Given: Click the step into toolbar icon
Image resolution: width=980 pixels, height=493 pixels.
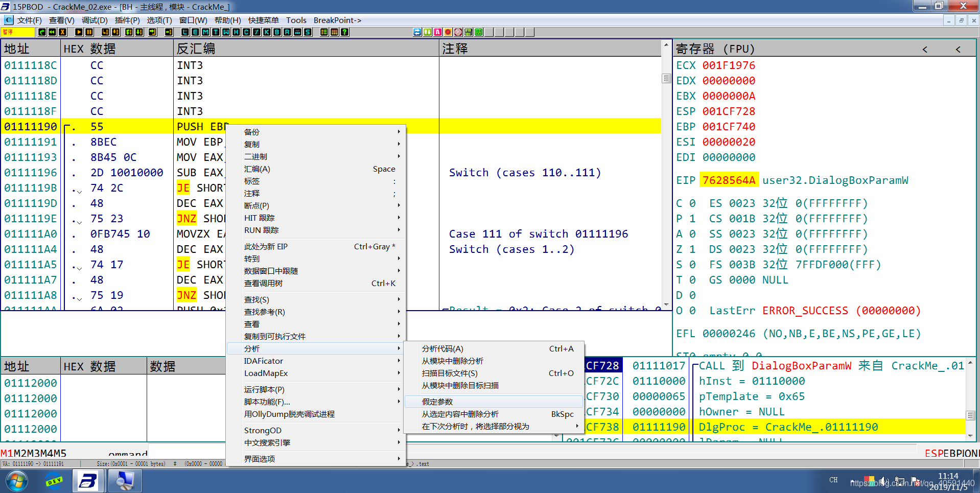Looking at the screenshot, I should pyautogui.click(x=105, y=32).
